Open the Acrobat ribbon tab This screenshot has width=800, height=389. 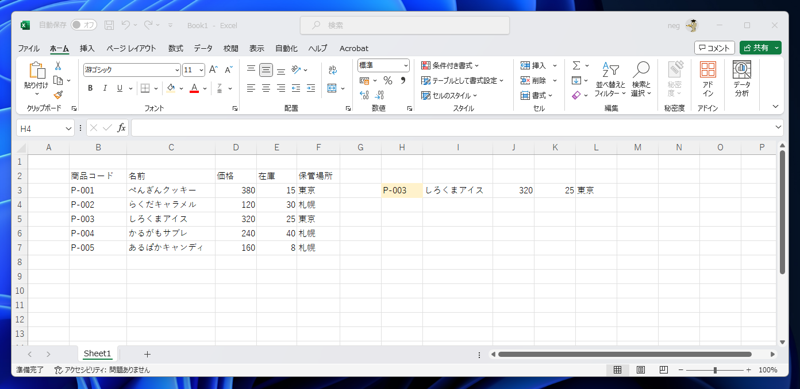[354, 48]
